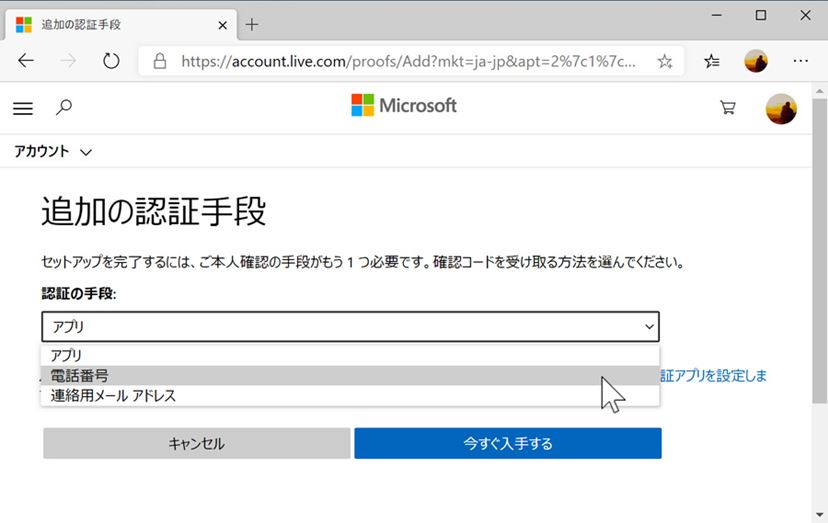Open a new browser tab
Screen dimensions: 828x523
click(252, 24)
